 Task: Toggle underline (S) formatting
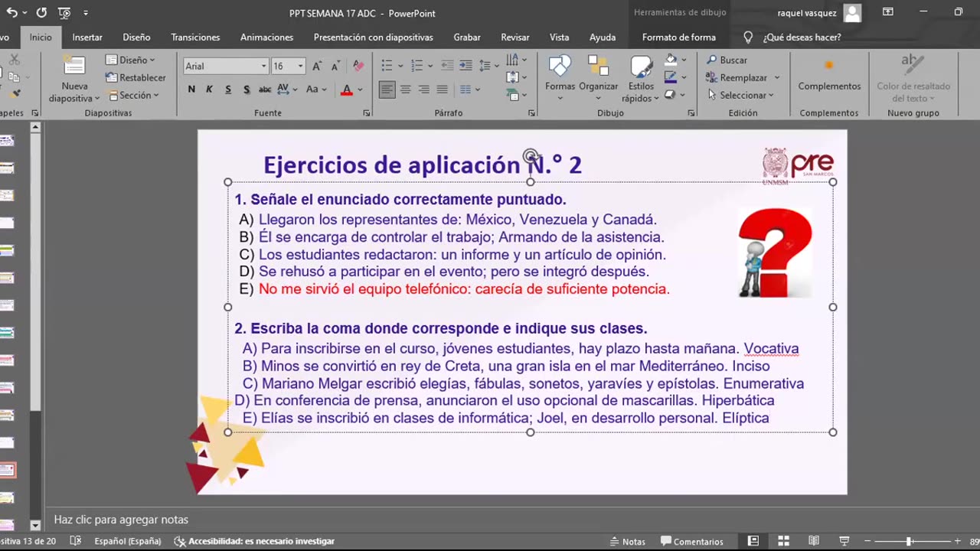tap(228, 90)
